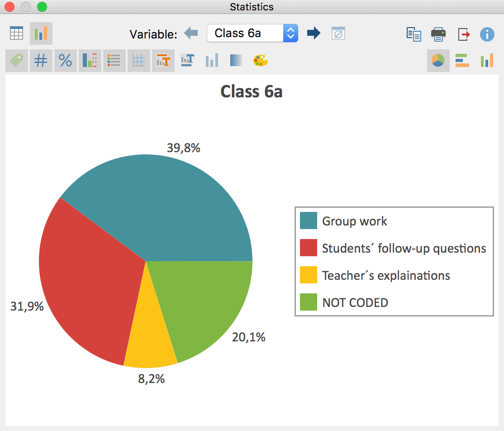Click the Group work teal legend swatch
The width and height of the screenshot is (504, 431).
tap(309, 220)
